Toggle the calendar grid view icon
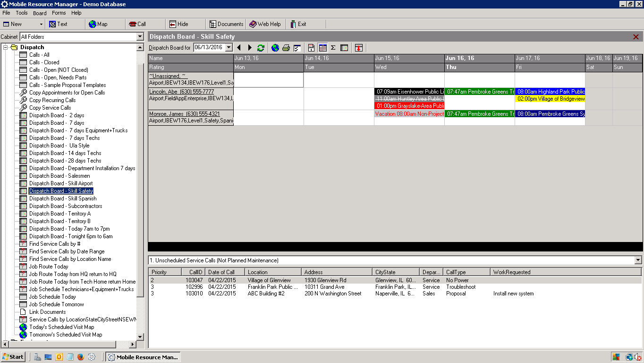644x363 pixels. tap(323, 48)
